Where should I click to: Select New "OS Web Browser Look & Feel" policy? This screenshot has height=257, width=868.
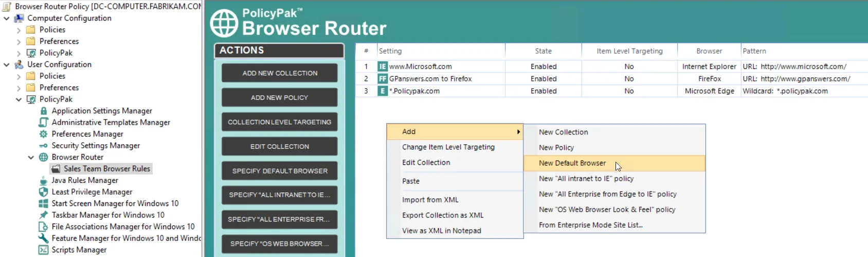(x=614, y=210)
